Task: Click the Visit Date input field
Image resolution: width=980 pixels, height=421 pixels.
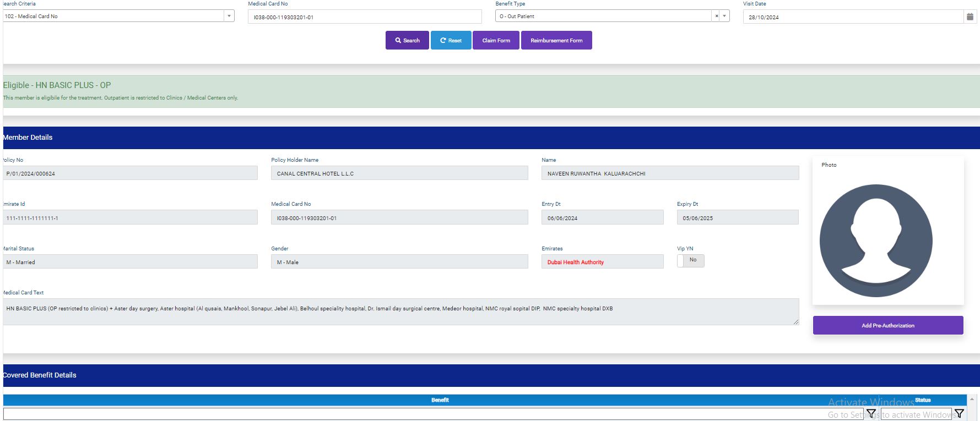Action: click(x=852, y=17)
